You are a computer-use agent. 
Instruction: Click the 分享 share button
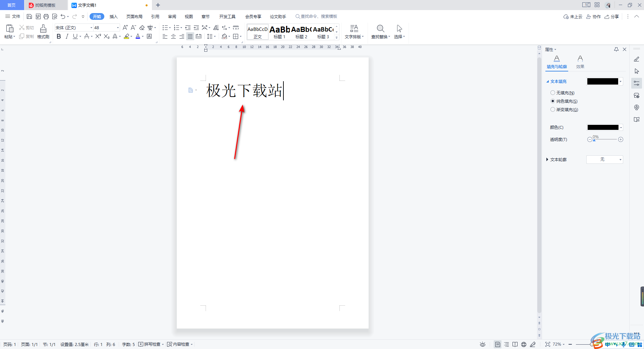point(612,16)
